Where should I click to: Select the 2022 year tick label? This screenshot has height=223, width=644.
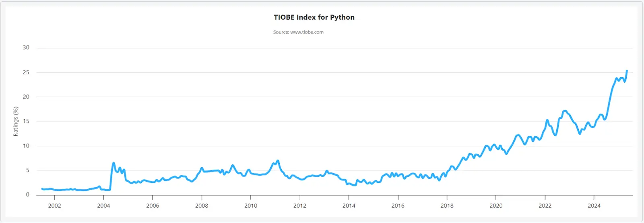coord(545,206)
